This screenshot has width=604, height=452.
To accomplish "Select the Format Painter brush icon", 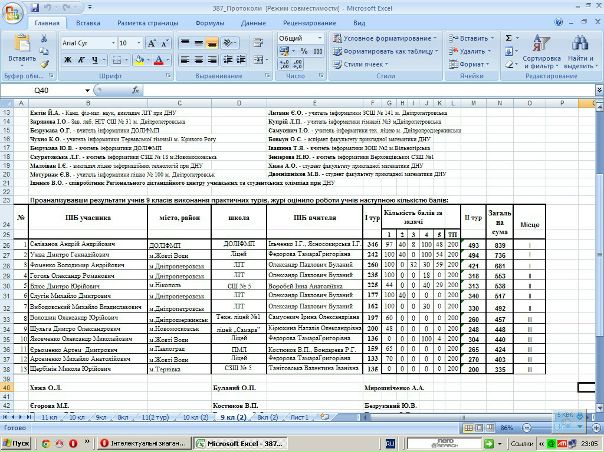I will (45, 61).
